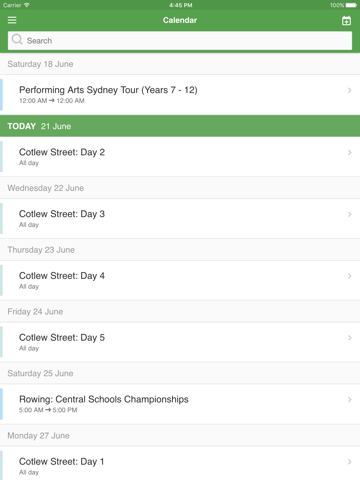Open Rowing: Central Schools Championships event
The height and width of the screenshot is (480, 360).
point(180,404)
